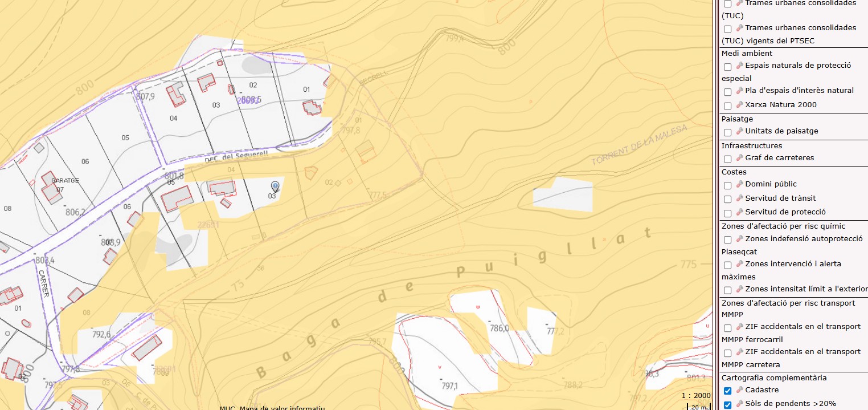The image size is (868, 410).
Task: Click the Graf de carreteres layer label
Action: [x=779, y=157]
